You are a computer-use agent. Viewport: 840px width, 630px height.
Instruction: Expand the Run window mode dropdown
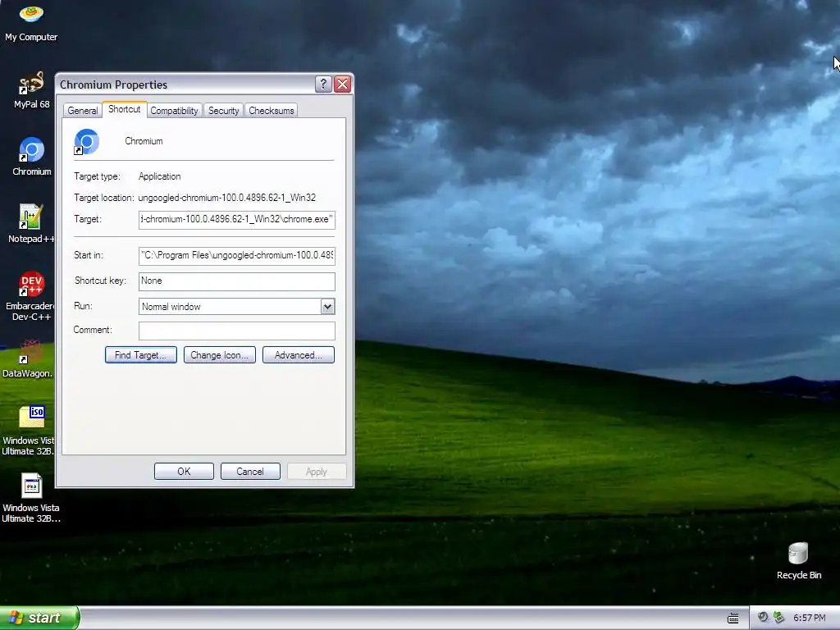tap(327, 307)
